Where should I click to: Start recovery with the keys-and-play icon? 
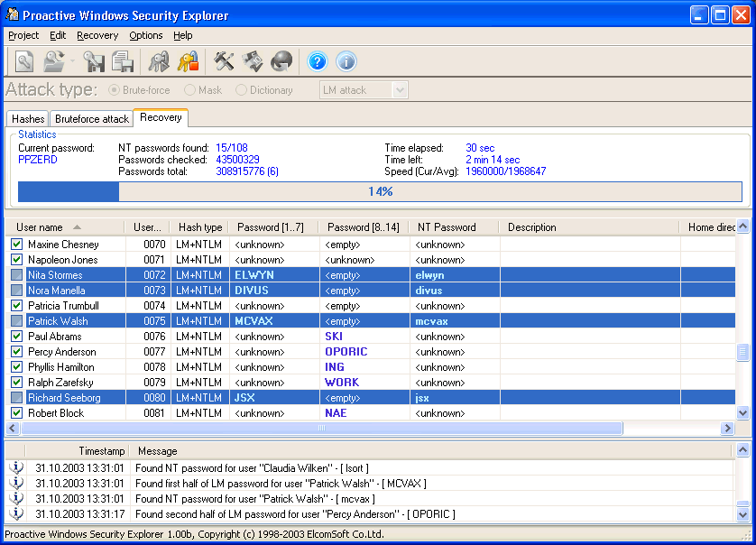159,61
